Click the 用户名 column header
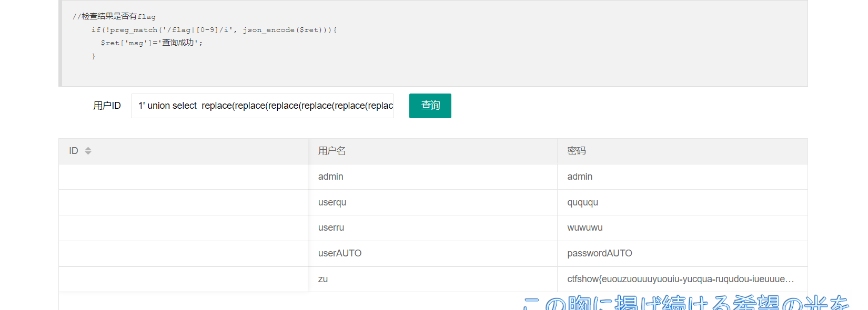The image size is (868, 310). (433, 151)
